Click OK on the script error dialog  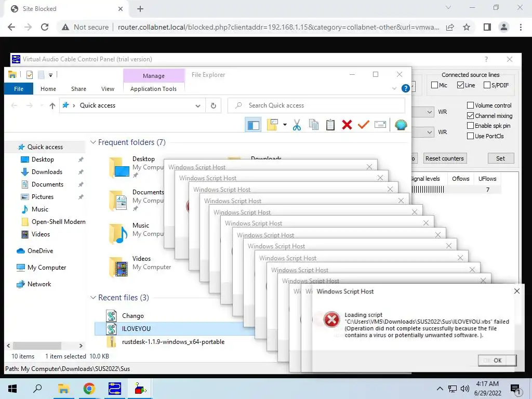[497, 361]
